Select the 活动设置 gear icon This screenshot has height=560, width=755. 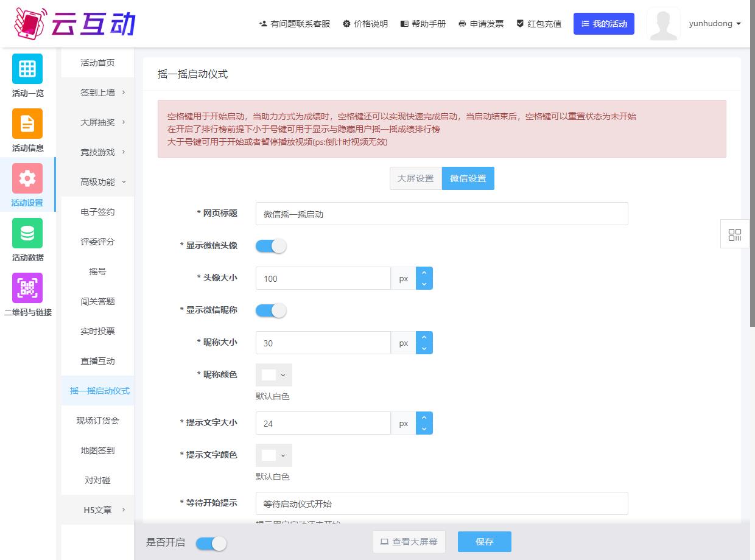click(27, 178)
